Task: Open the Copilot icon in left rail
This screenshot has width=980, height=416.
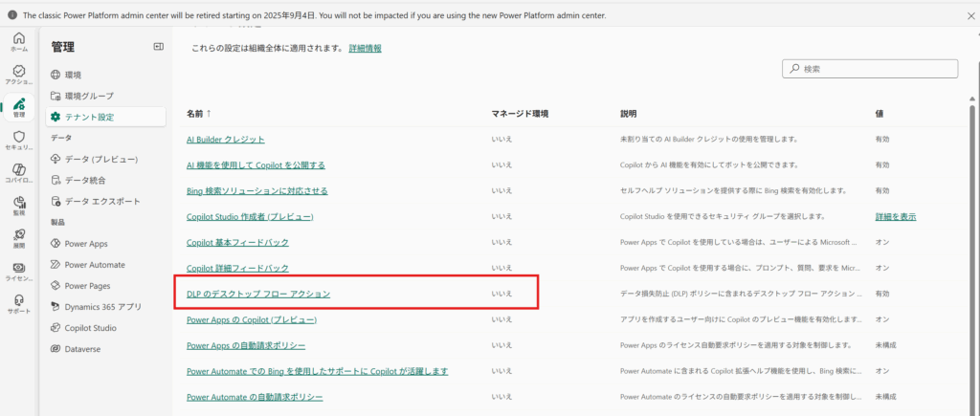Action: tap(18, 173)
